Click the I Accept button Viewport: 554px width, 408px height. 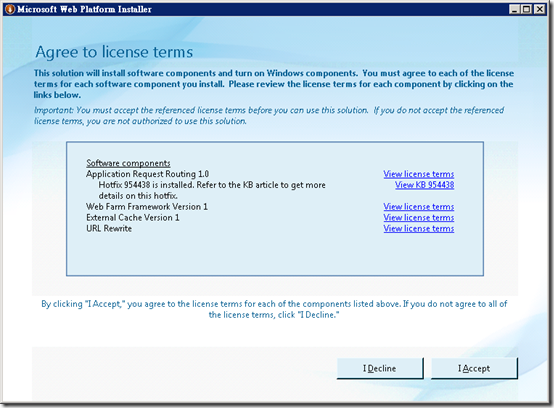tap(474, 368)
